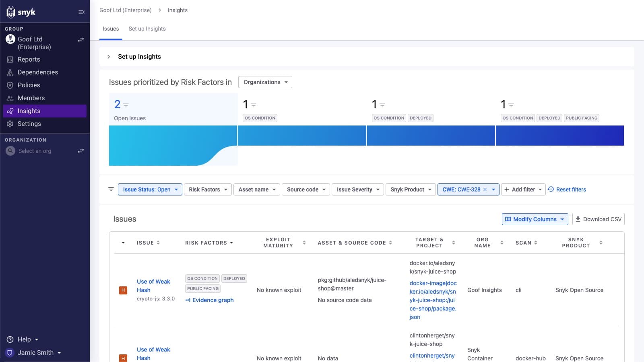Expand the table header row arrow
The width and height of the screenshot is (644, 362).
[123, 243]
